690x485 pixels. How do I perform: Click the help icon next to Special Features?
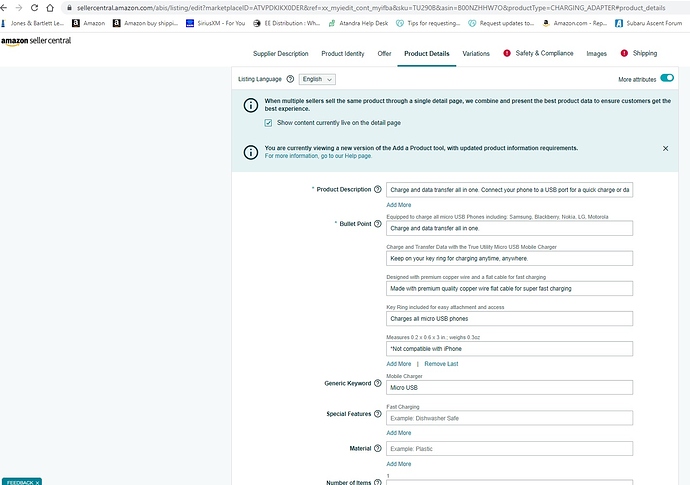[378, 414]
